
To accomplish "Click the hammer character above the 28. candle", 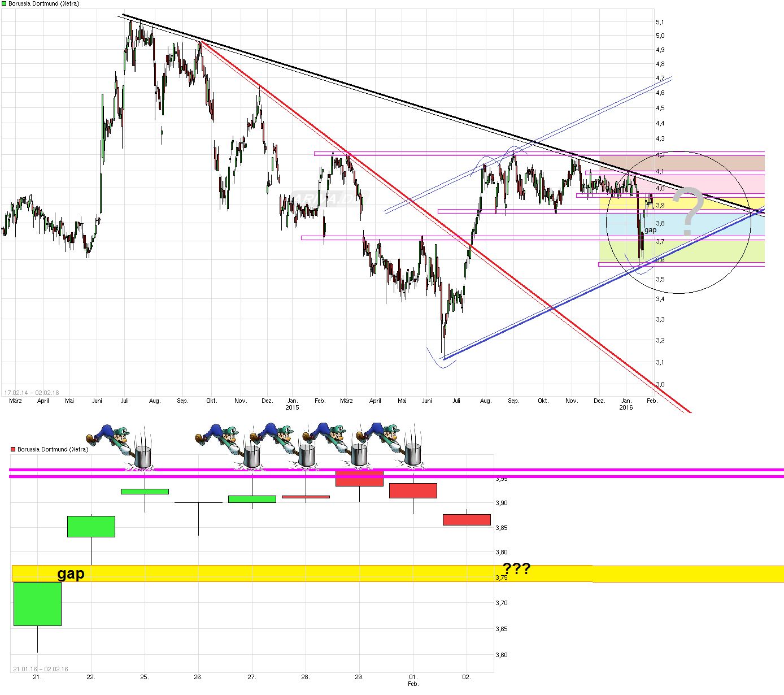I will tap(284, 445).
